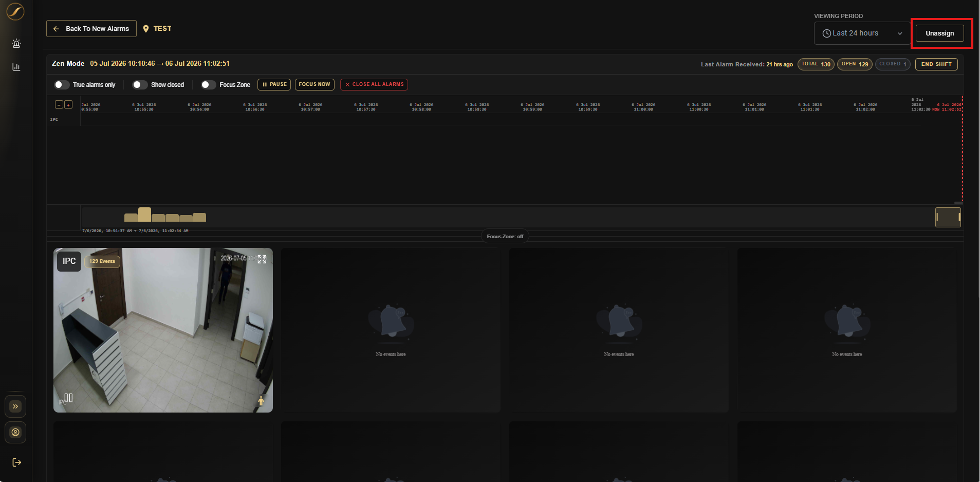Pause the alarm feed

274,84
